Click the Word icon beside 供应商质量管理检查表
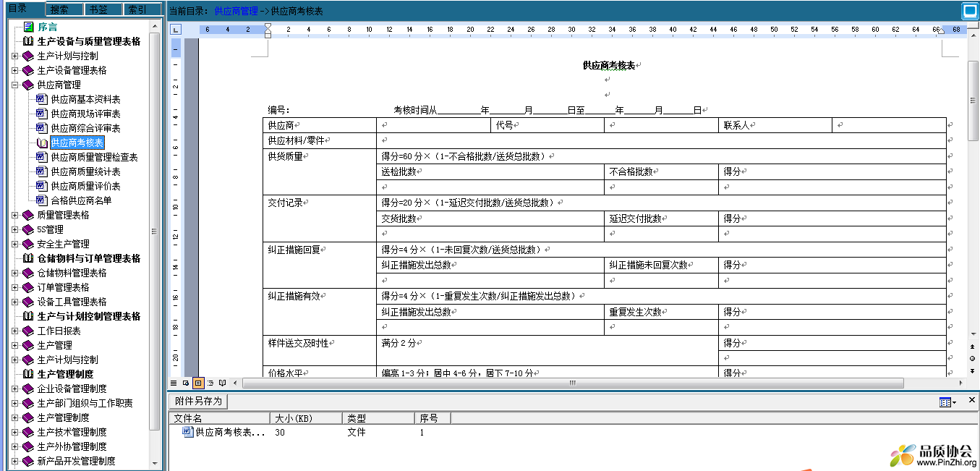 coord(41,157)
